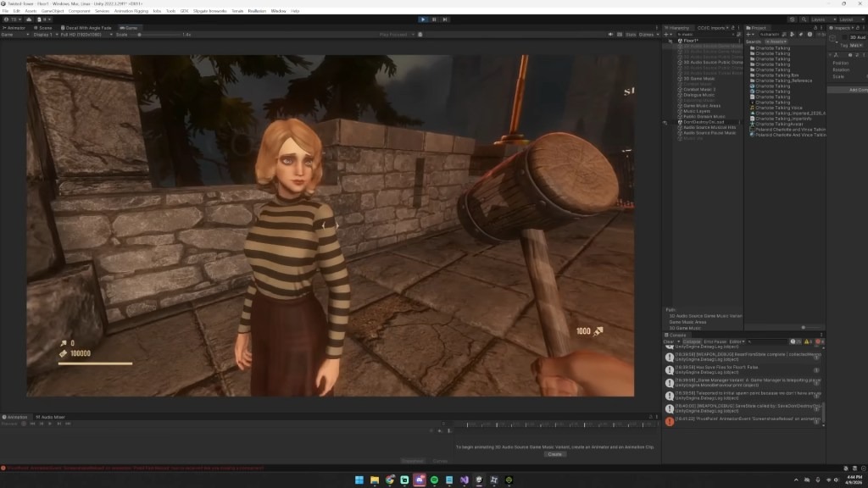The image size is (868, 488).
Task: Open the Spotify icon in the taskbar
Action: (x=435, y=480)
